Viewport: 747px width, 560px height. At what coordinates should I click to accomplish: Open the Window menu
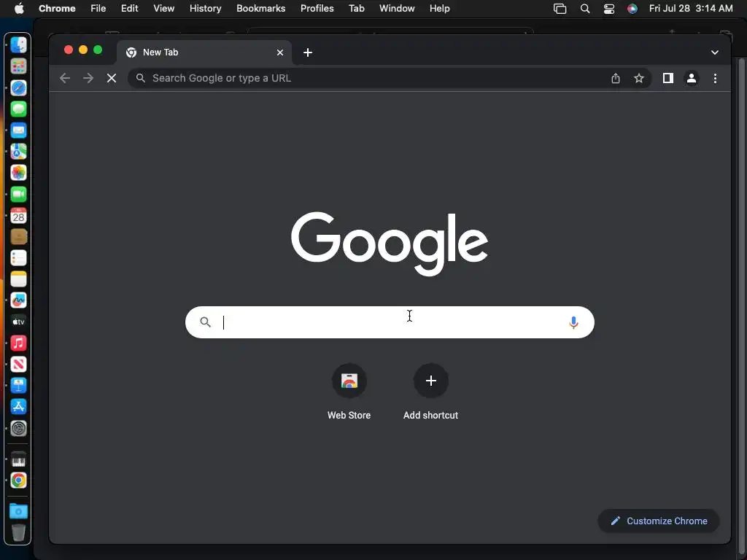click(397, 9)
